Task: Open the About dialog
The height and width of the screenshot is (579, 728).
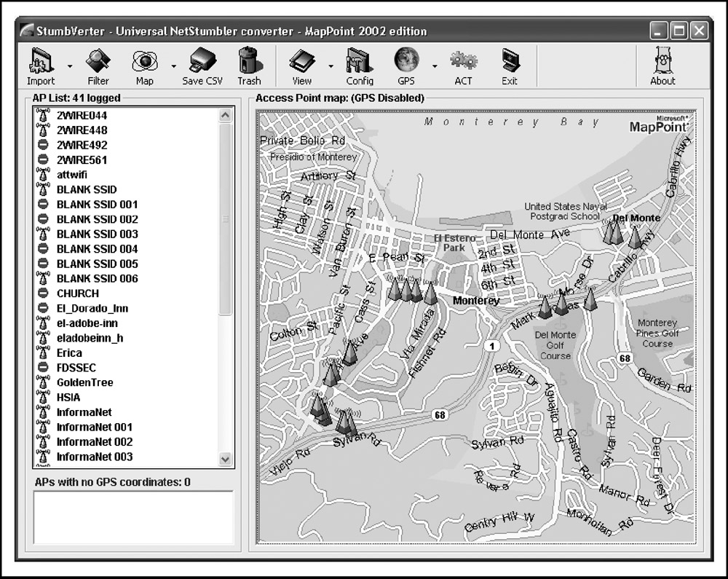Action: click(662, 67)
